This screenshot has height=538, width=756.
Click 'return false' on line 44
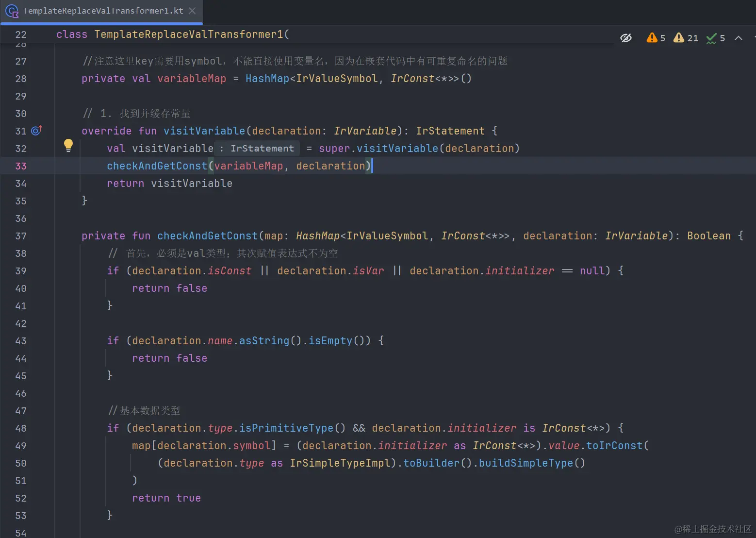[x=170, y=358]
